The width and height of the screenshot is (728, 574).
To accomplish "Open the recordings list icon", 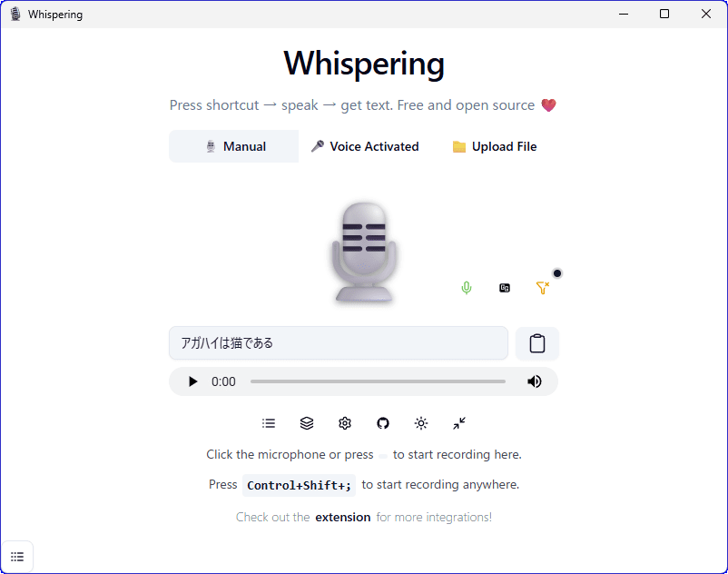I will 269,423.
